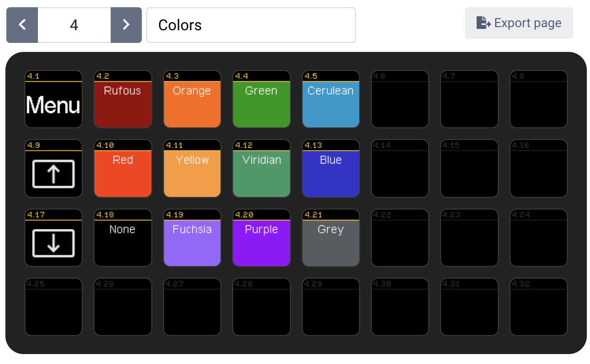Click the page name field reading Colors
Screen dimensions: 590x364
251,25
